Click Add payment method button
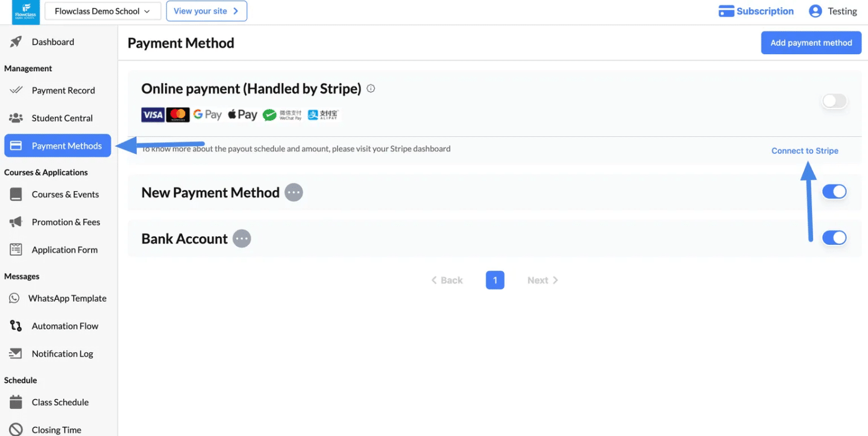Image resolution: width=868 pixels, height=436 pixels. (811, 43)
